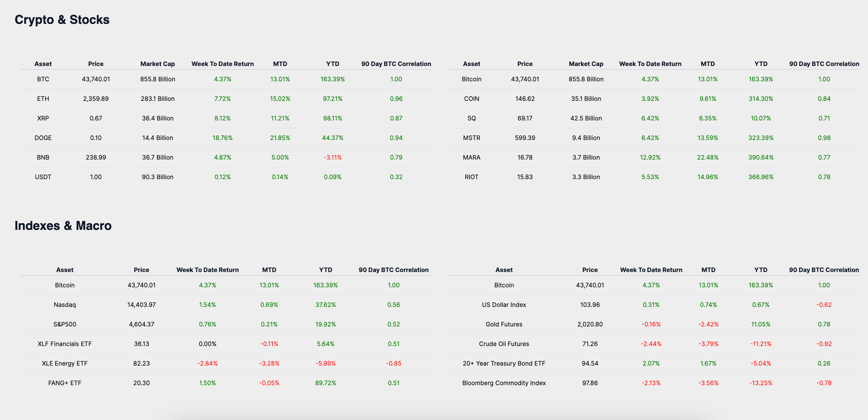Viewport: 868px width, 420px height.
Task: Click BNB negative YTD value -3.11%
Action: click(332, 157)
